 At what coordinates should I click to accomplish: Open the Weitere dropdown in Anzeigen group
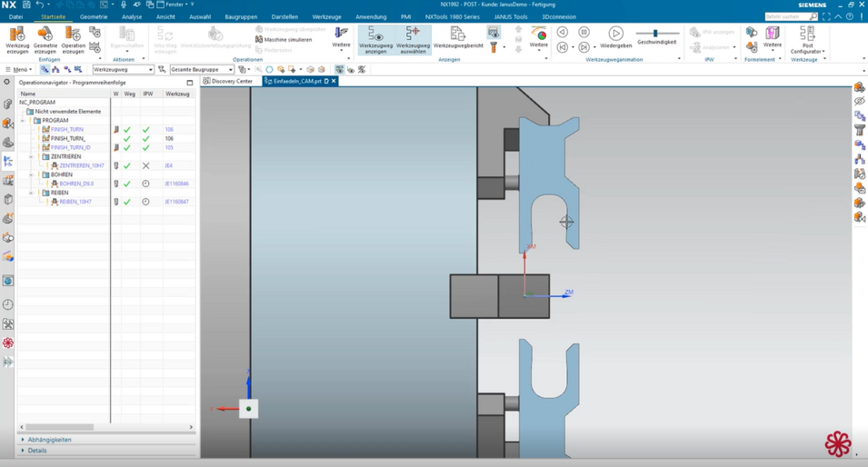pos(538,39)
